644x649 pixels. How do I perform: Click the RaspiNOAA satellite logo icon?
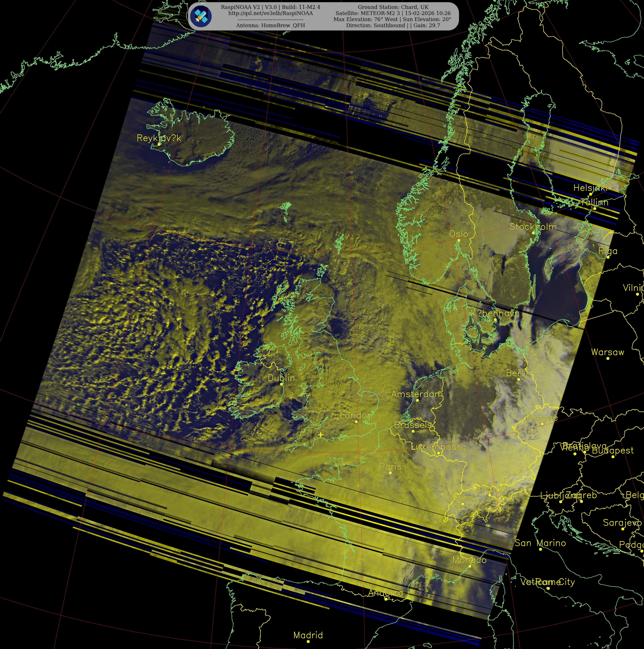pos(201,16)
